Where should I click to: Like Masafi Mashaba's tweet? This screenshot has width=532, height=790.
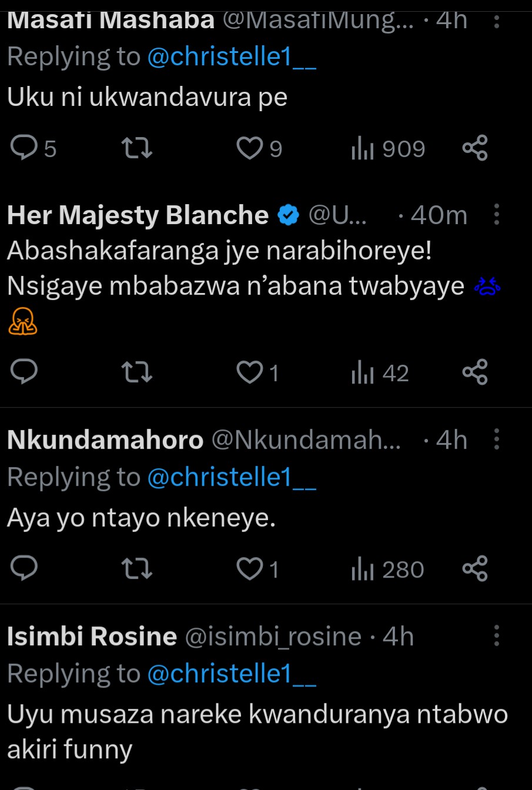pos(250,148)
